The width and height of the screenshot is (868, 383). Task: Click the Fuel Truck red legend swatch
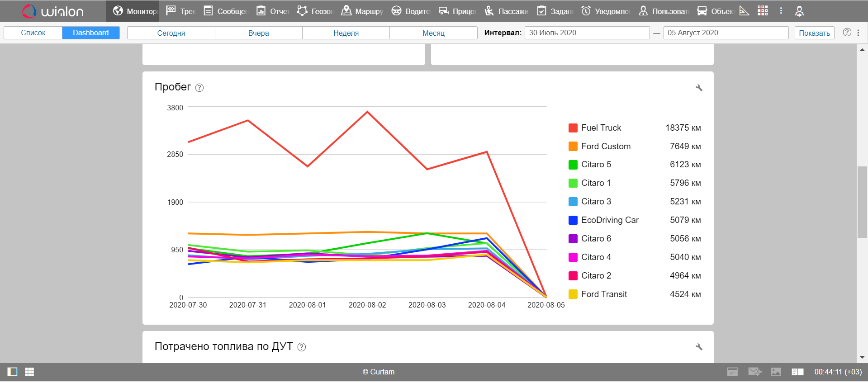(x=573, y=128)
